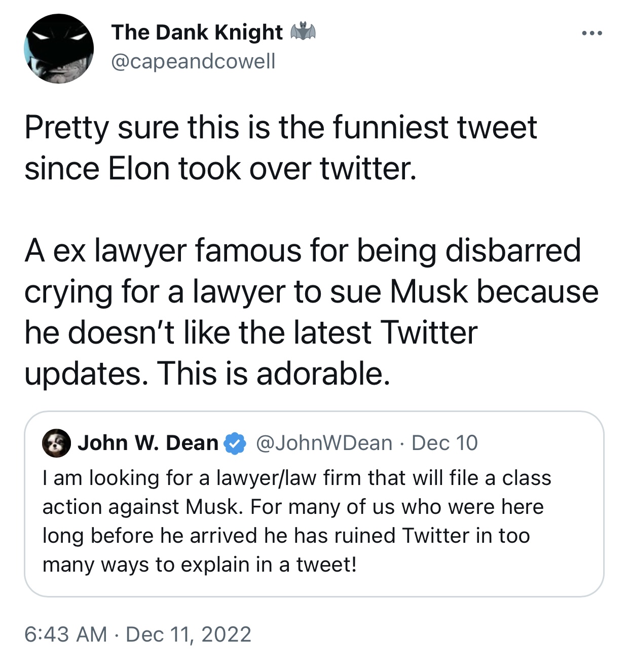The width and height of the screenshot is (629, 672).
Task: Tap the 6:43 AM timestamp
Action: 66,634
